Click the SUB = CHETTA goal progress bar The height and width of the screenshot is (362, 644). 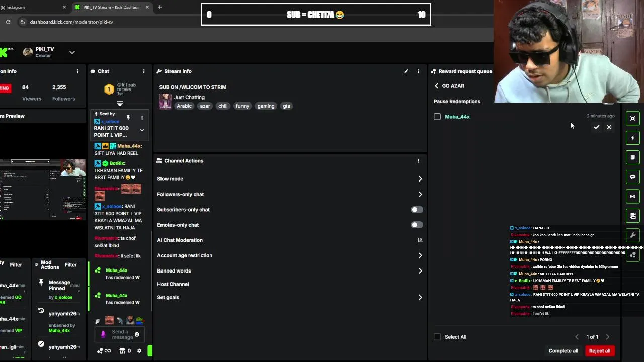click(316, 15)
